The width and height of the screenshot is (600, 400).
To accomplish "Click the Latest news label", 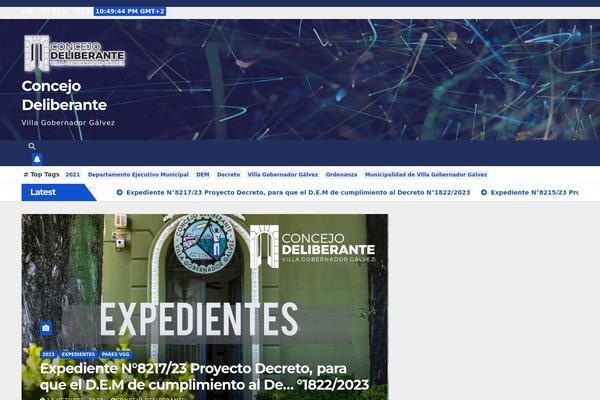I will [x=59, y=192].
